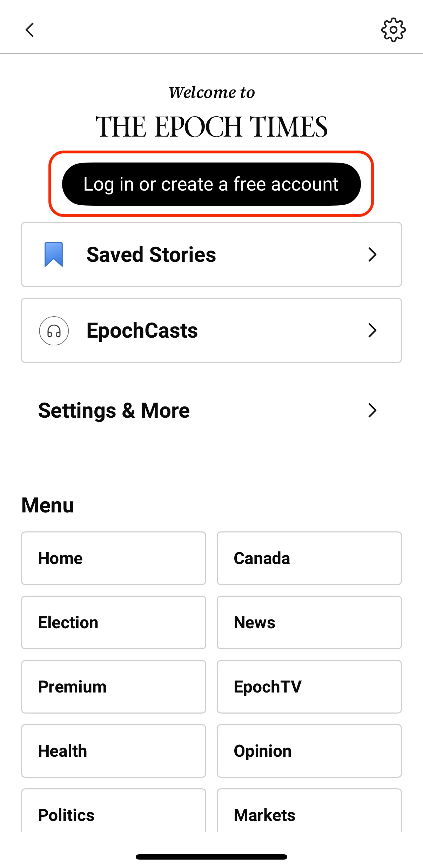Expand Saved Stories with its chevron
The width and height of the screenshot is (423, 868).
[372, 254]
